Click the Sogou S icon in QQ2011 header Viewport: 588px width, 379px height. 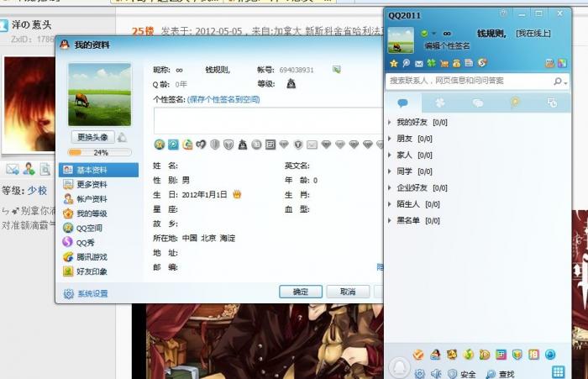482,63
